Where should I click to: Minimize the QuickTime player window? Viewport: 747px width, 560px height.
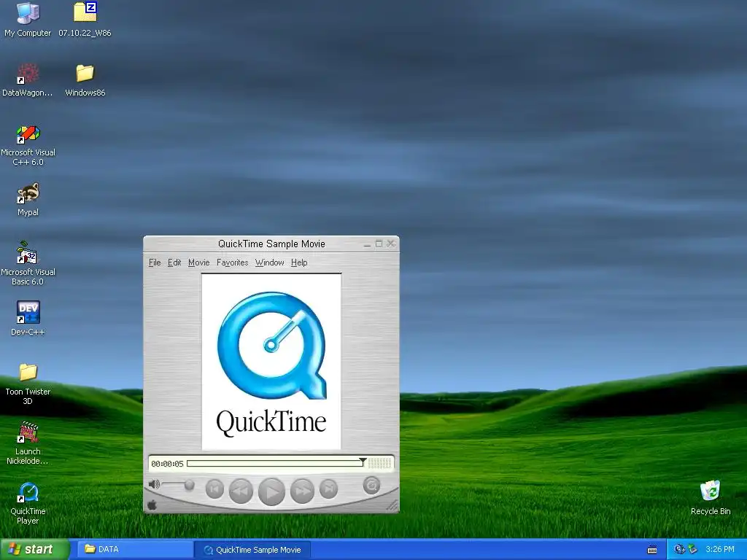pyautogui.click(x=367, y=244)
